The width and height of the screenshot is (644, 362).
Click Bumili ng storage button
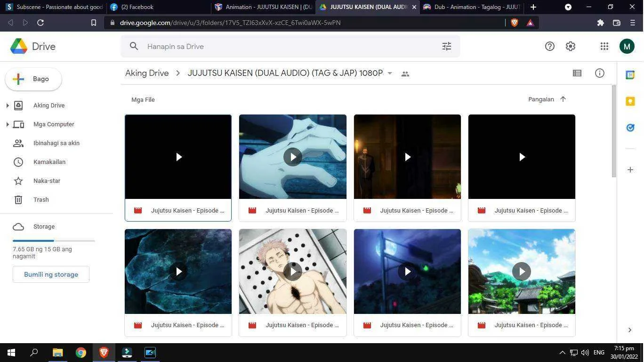click(x=51, y=274)
